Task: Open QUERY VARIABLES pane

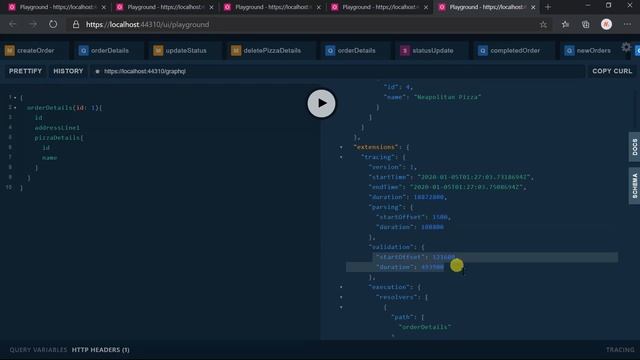Action: pyautogui.click(x=38, y=350)
